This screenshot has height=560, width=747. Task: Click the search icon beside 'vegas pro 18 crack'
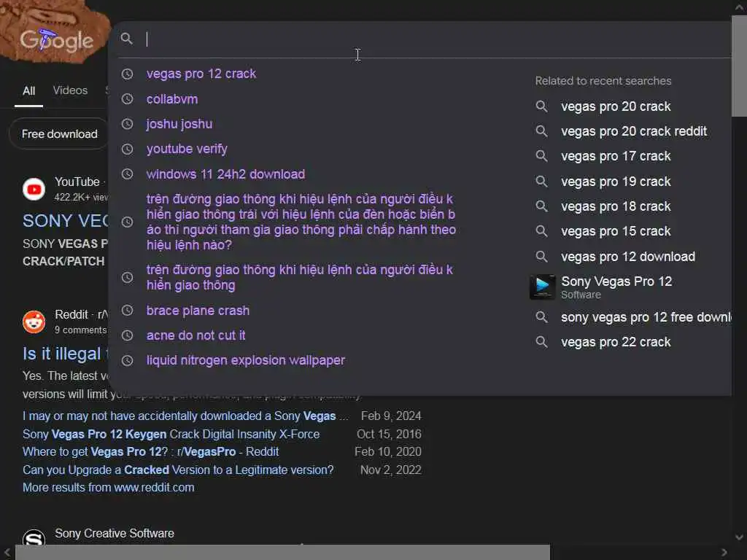(542, 206)
